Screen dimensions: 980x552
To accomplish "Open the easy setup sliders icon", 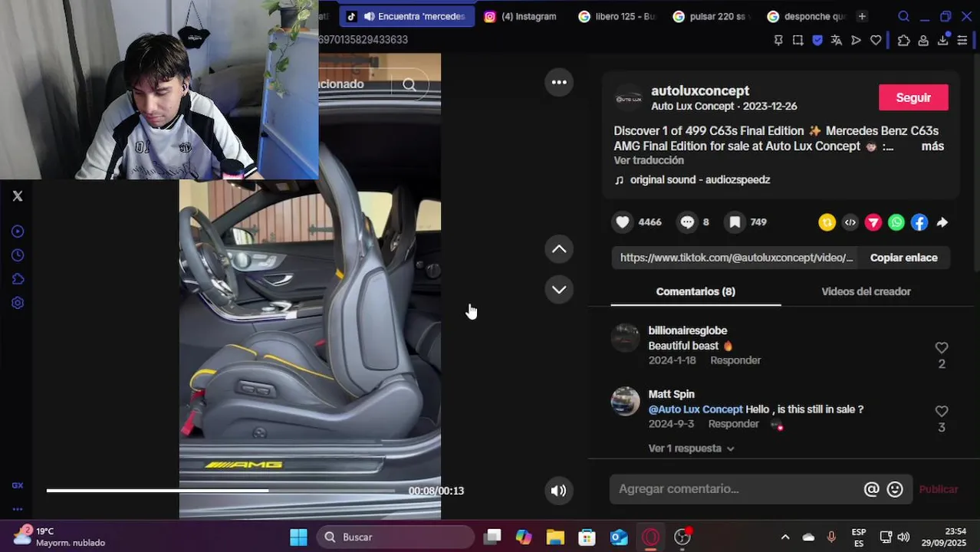I will point(962,41).
